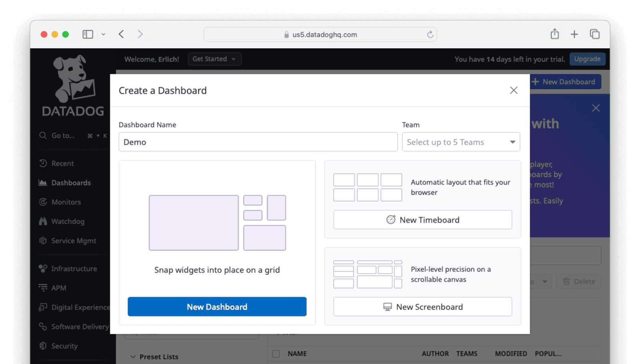640x364 pixels.
Task: Open Infrastructure in the sidebar
Action: [74, 268]
